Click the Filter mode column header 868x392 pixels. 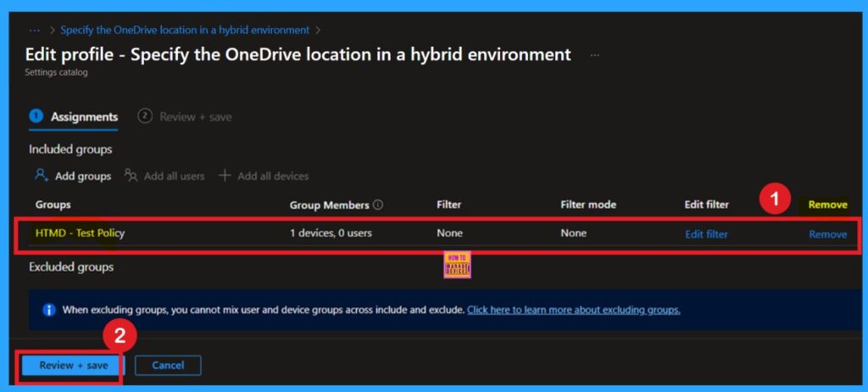tap(588, 204)
